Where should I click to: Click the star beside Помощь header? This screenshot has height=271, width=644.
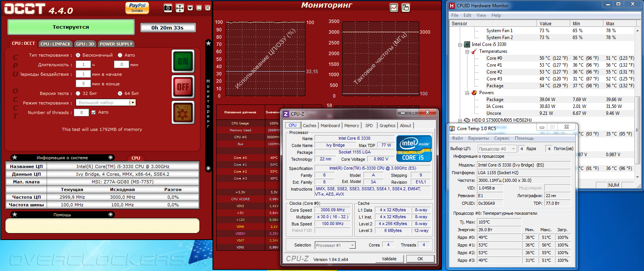coord(15,214)
